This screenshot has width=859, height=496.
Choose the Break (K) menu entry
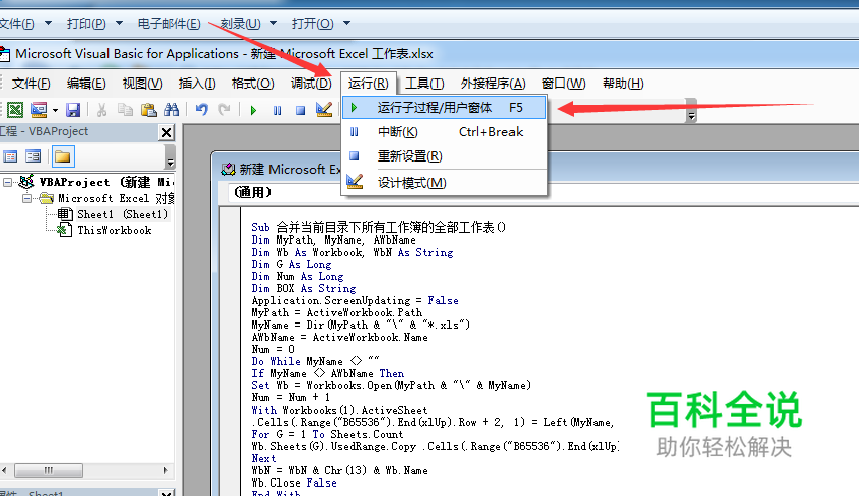[444, 132]
